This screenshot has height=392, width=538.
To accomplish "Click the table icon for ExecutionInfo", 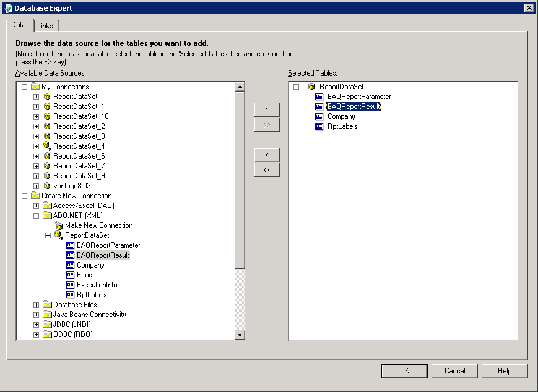I will 71,285.
